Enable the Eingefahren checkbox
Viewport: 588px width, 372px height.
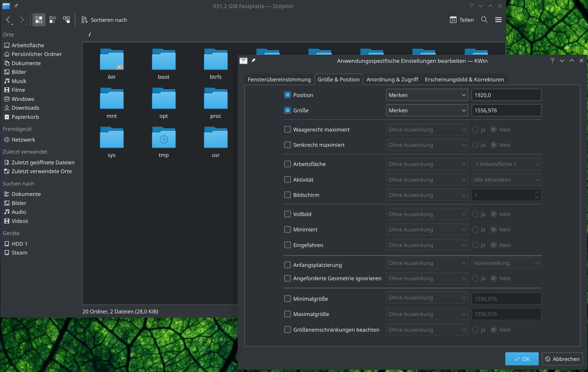point(287,245)
